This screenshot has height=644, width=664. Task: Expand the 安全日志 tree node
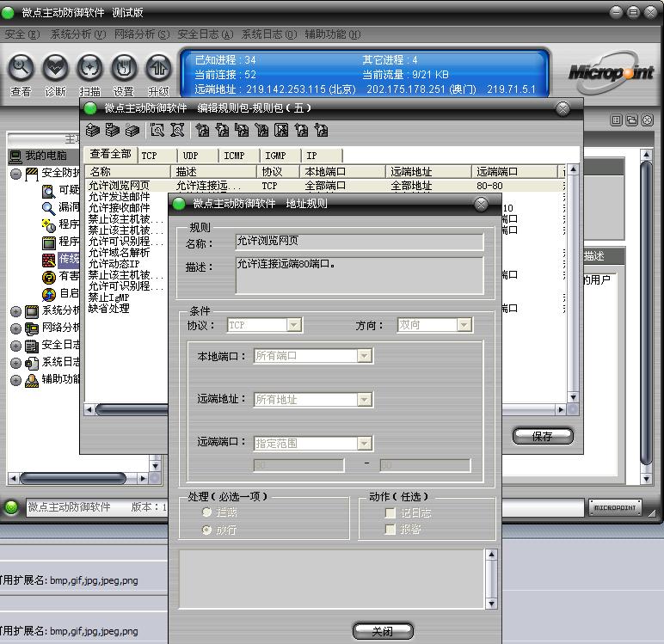[x=15, y=346]
